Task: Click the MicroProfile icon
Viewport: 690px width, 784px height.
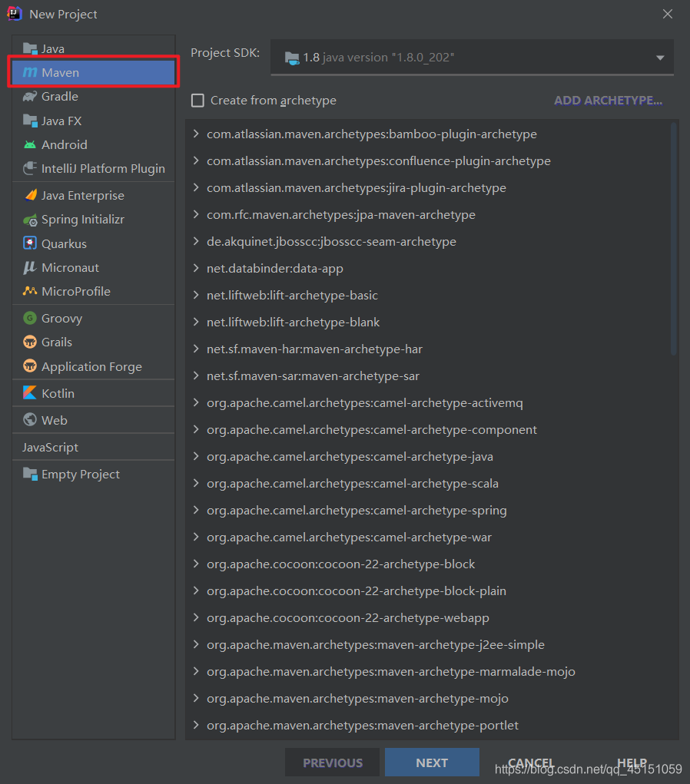Action: (x=30, y=291)
